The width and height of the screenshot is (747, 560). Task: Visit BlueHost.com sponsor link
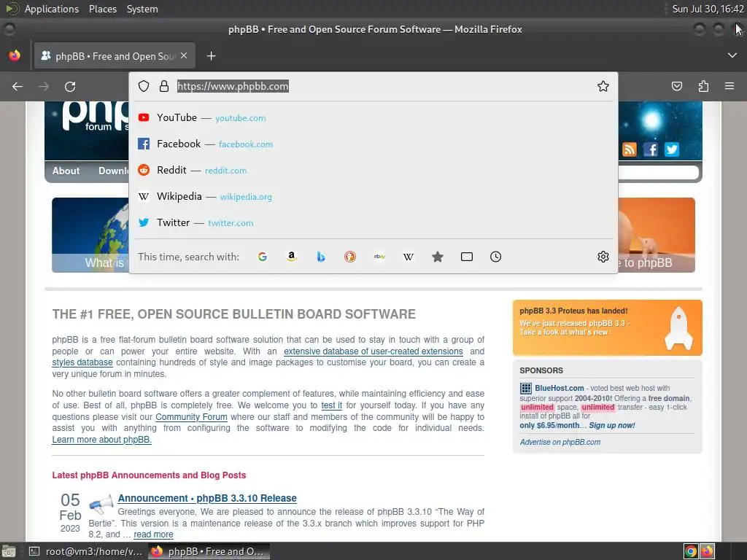pos(560,388)
